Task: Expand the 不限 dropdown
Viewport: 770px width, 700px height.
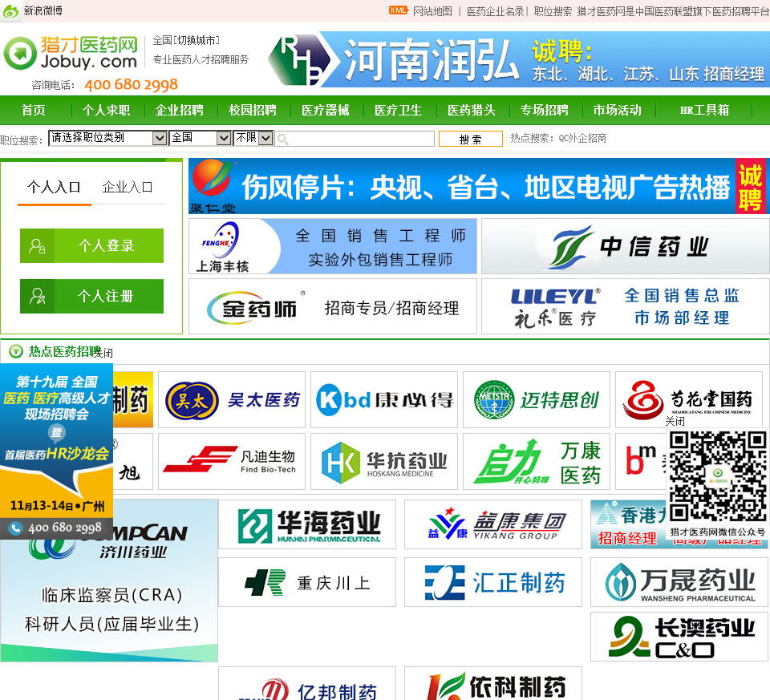Action: pyautogui.click(x=253, y=138)
